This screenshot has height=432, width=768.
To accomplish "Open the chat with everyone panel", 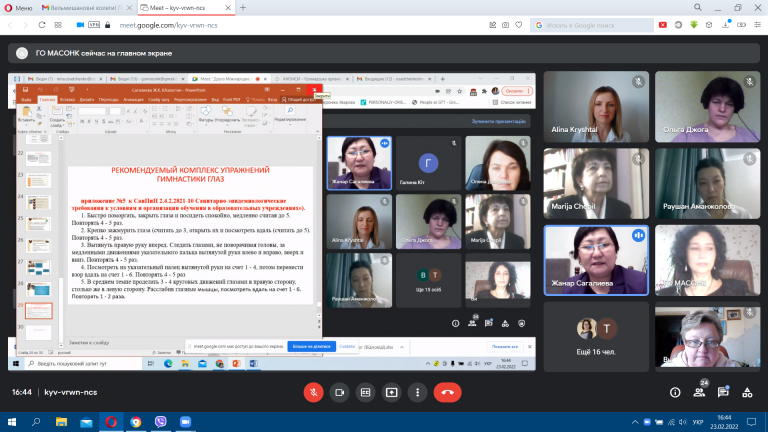I will pyautogui.click(x=723, y=392).
